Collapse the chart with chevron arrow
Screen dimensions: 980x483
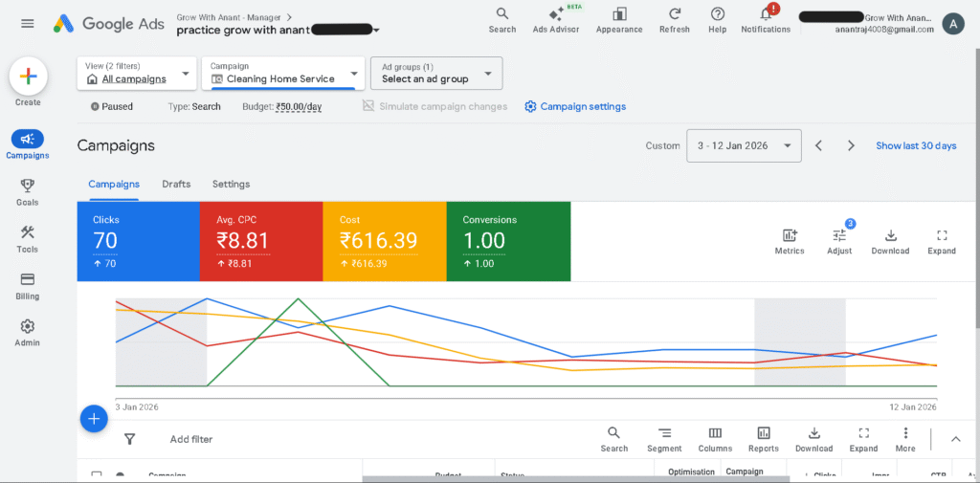956,439
